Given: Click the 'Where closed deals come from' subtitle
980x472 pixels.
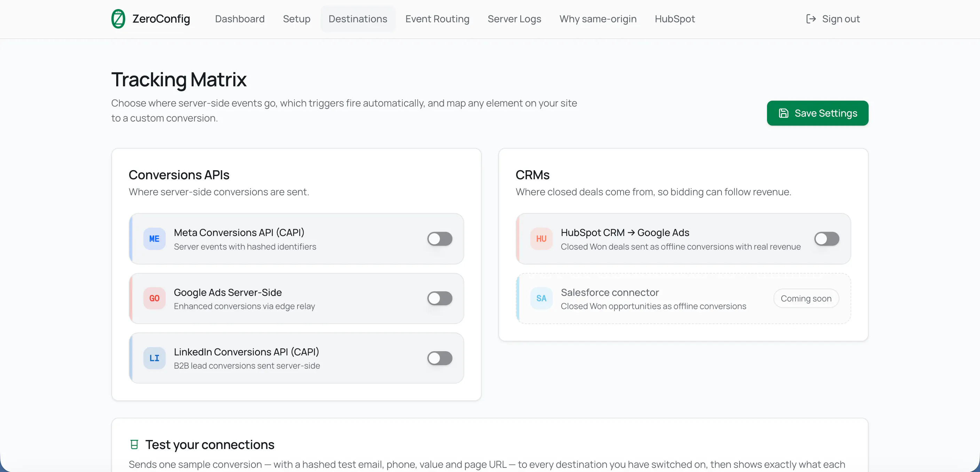Looking at the screenshot, I should tap(654, 192).
